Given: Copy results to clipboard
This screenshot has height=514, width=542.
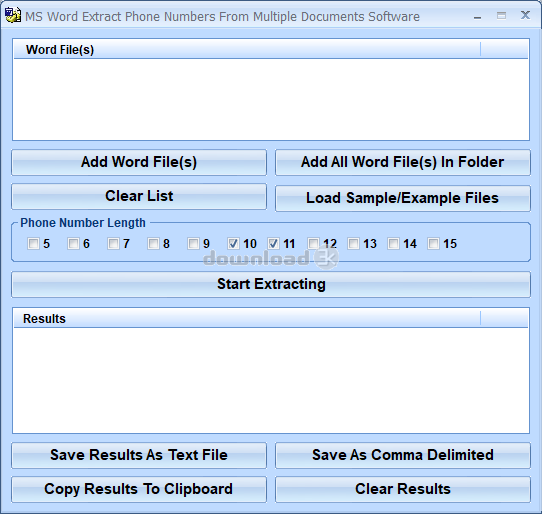Looking at the screenshot, I should click(139, 489).
